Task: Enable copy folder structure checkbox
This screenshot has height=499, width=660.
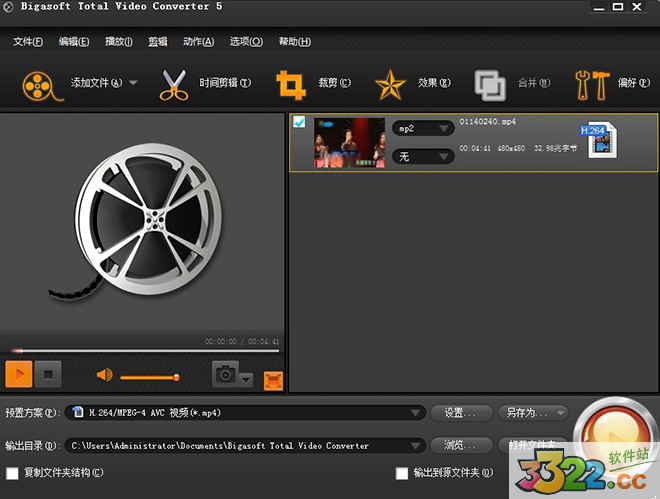Action: coord(12,473)
